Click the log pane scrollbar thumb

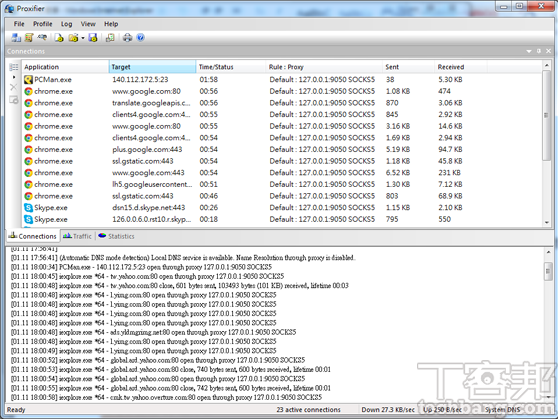548,272
